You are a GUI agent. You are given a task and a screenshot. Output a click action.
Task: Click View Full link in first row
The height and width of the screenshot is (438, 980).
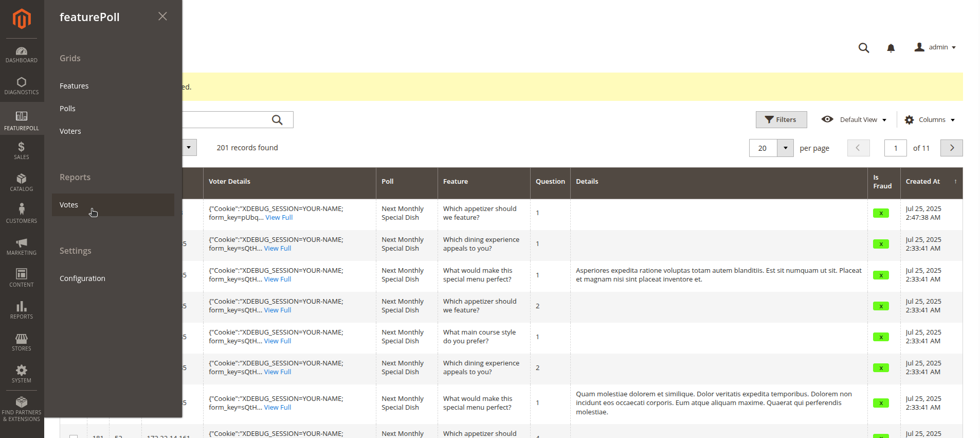(279, 218)
